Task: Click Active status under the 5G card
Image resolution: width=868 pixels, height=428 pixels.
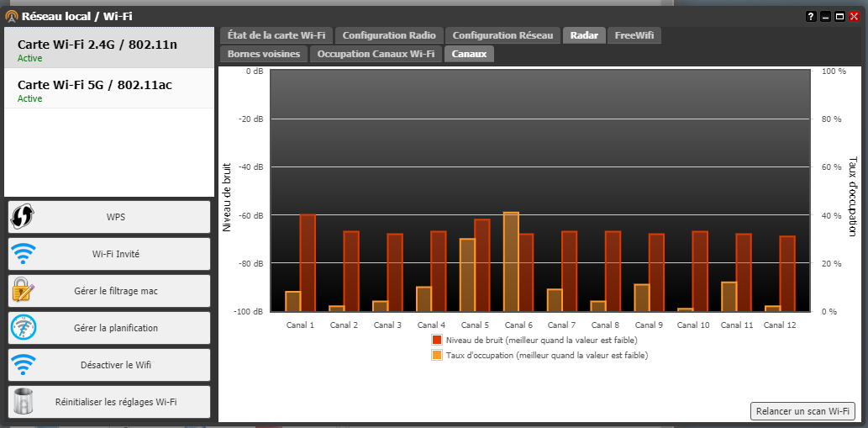Action: click(x=30, y=98)
